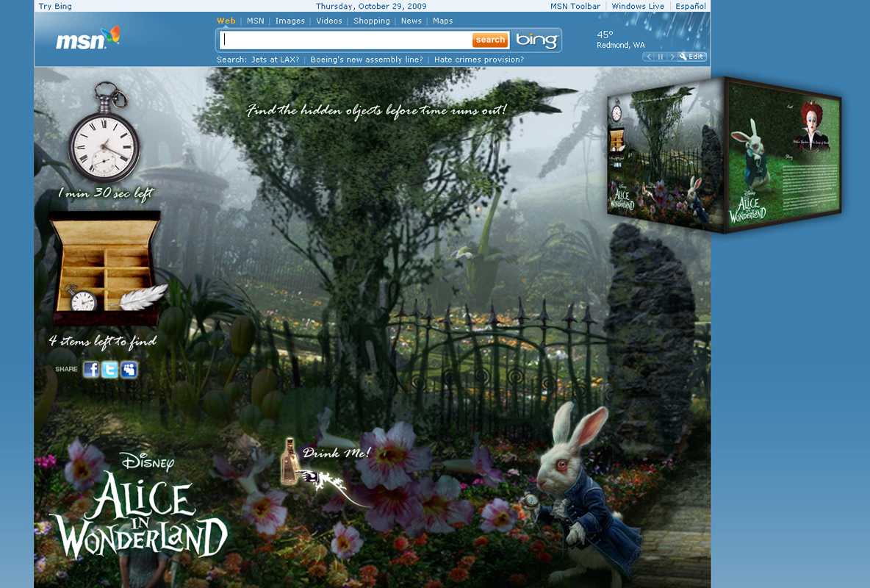Click the 'Thursday, October 29, 2009' date
The image size is (870, 588).
(x=371, y=7)
